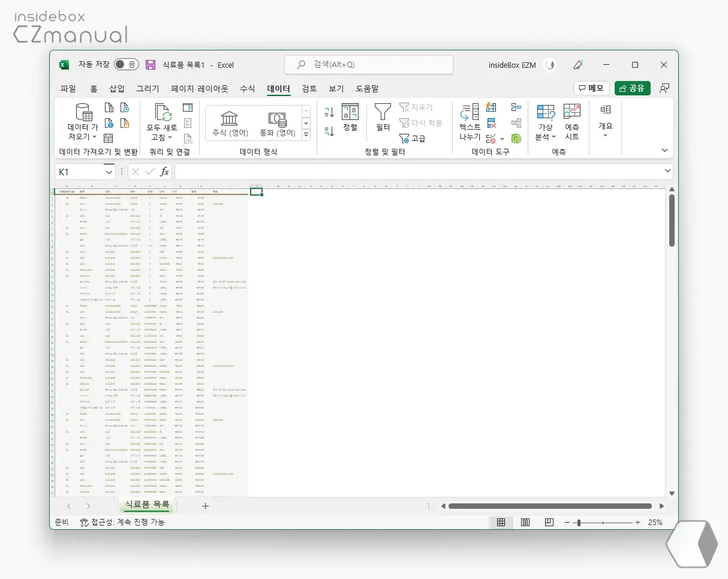The image size is (728, 579).
Task: Switch to Page Layout view in status bar
Action: pyautogui.click(x=525, y=523)
